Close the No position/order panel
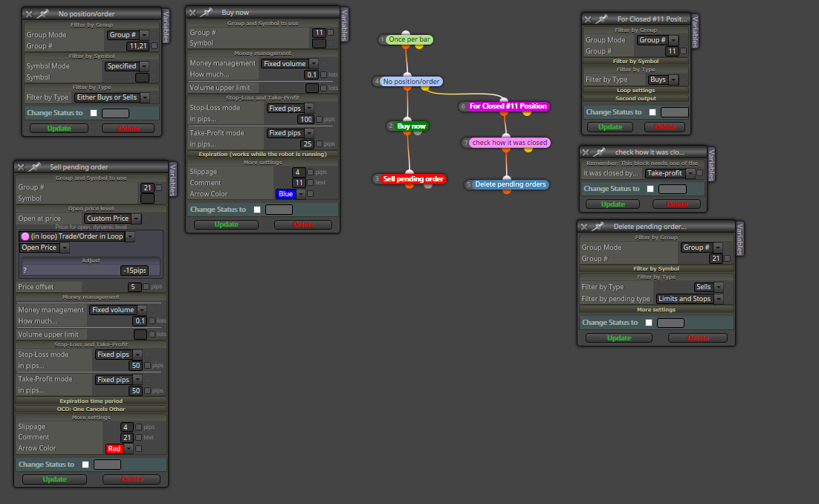Image resolution: width=819 pixels, height=504 pixels. (x=29, y=14)
